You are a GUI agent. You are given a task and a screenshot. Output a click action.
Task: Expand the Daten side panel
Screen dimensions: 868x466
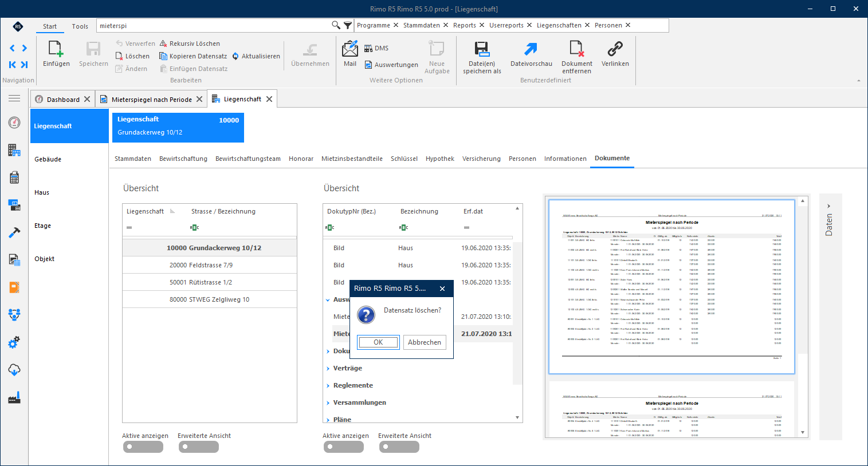829,206
